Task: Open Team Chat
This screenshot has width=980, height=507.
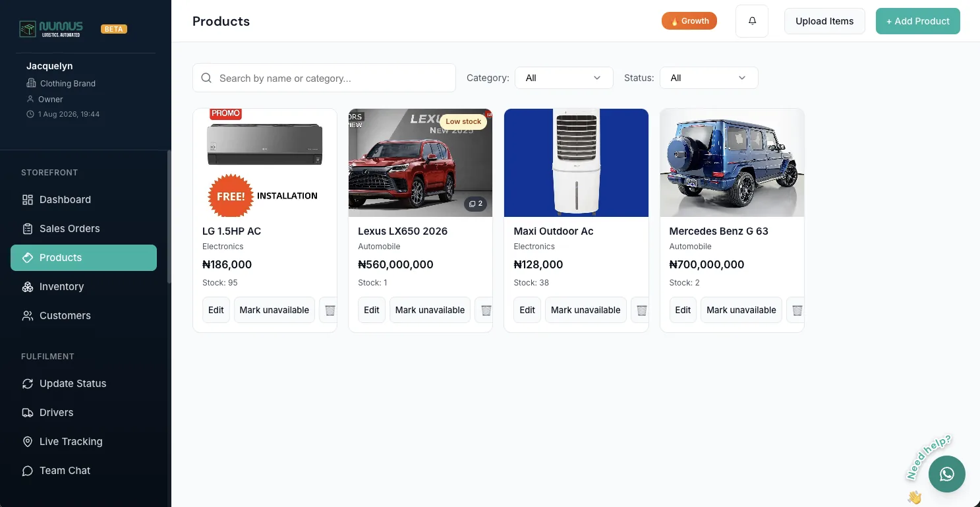Action: (84, 471)
